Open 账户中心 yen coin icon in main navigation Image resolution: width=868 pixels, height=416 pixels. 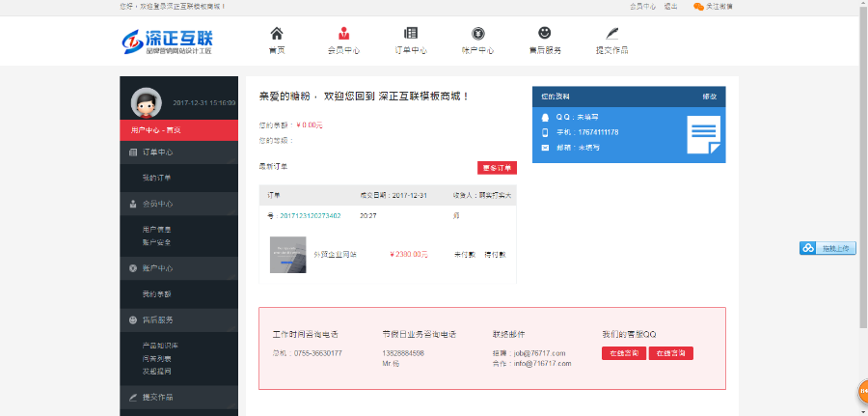pyautogui.click(x=477, y=33)
